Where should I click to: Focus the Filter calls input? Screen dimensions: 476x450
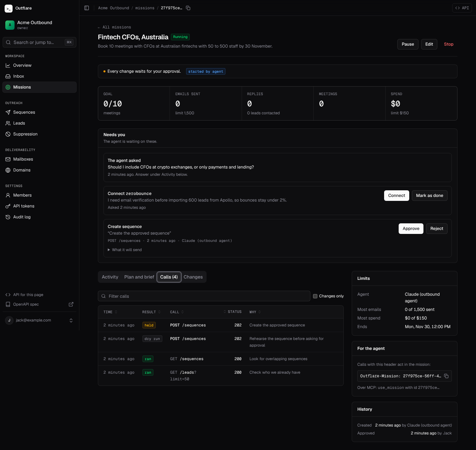204,296
